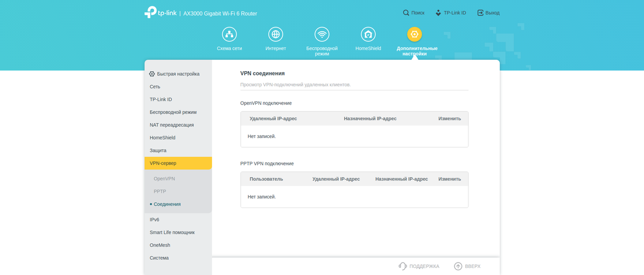Collapse the VPN-сервер sidebar section
This screenshot has width=644, height=275.
click(x=163, y=163)
